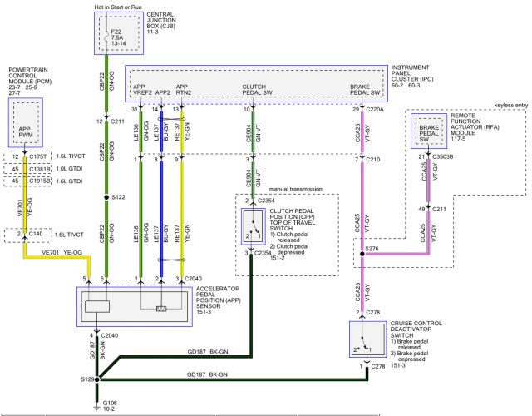Select the S122 splice dot
The image size is (532, 416).
click(106, 197)
